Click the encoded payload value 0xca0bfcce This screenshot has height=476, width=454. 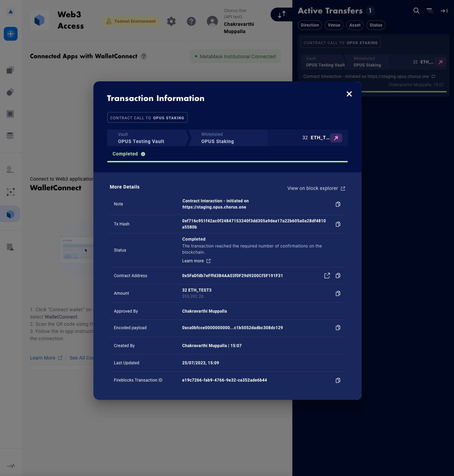(232, 328)
